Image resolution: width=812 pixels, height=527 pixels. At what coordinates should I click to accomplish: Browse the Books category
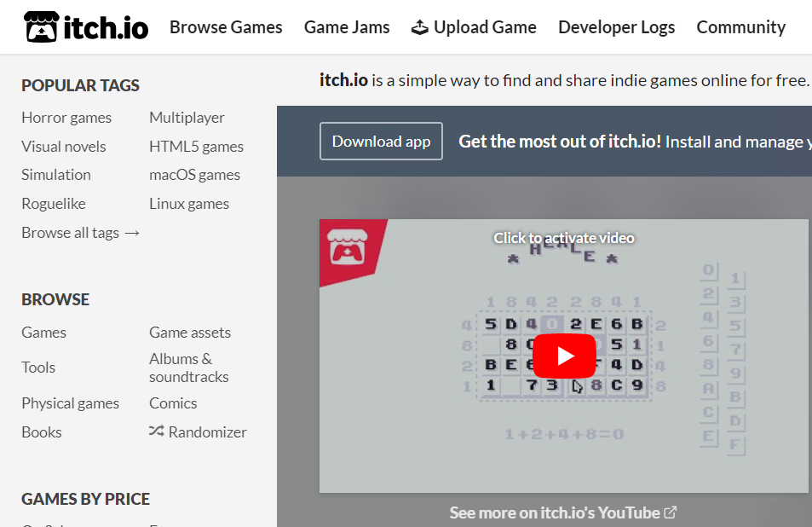[42, 432]
